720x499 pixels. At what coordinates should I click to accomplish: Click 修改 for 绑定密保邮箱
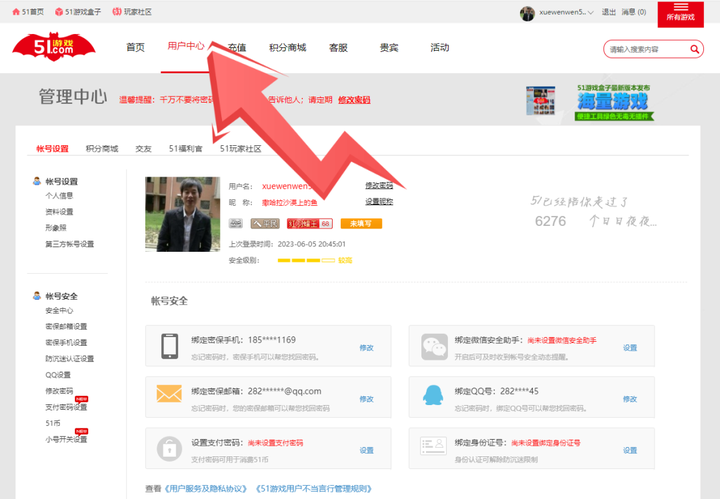coord(366,399)
